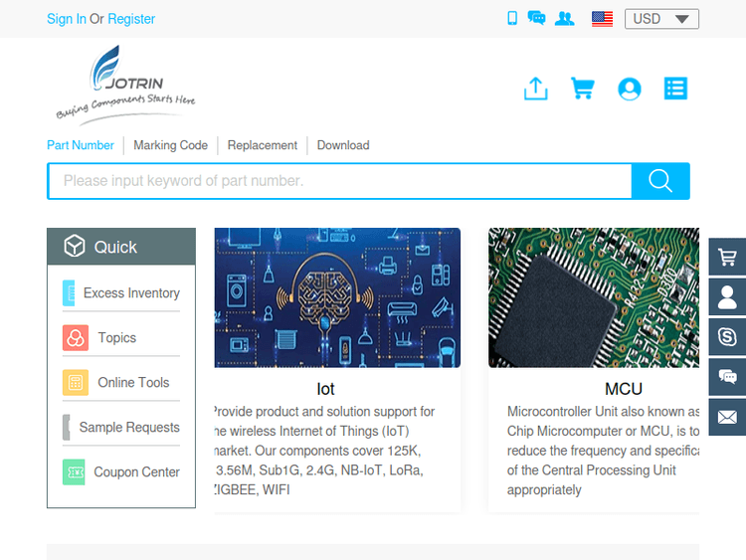
Task: Open the MCU circuit board thumbnail
Action: (x=593, y=297)
